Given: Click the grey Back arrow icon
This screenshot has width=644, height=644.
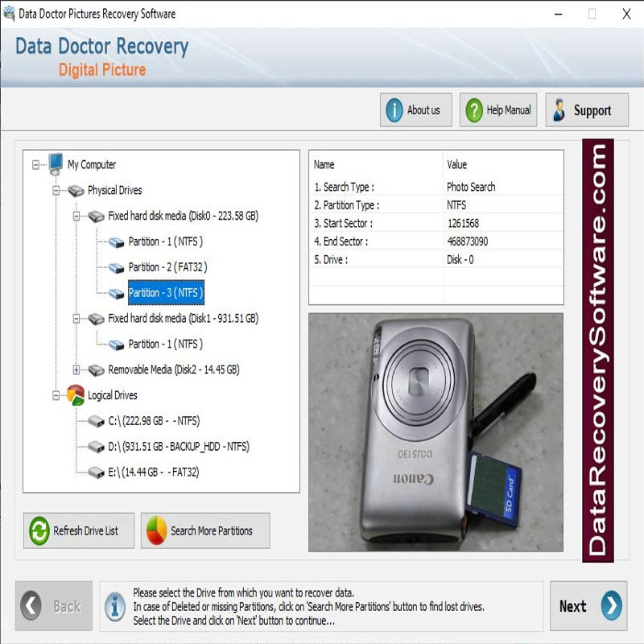Looking at the screenshot, I should pyautogui.click(x=31, y=605).
